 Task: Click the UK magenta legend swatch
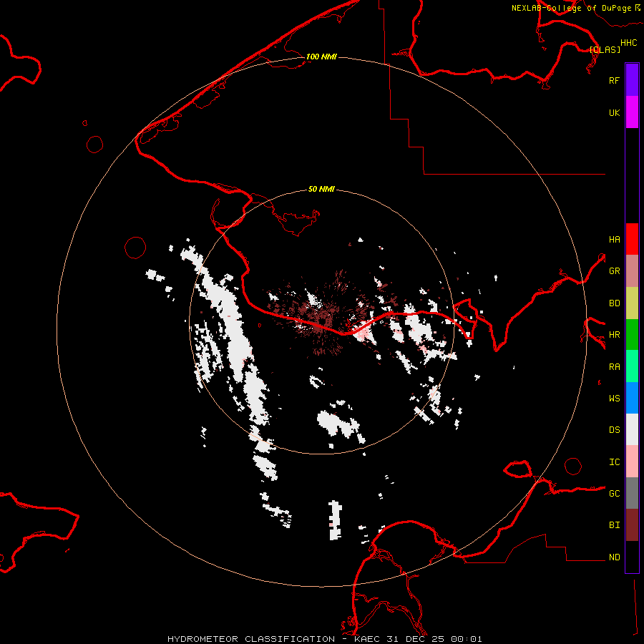pos(632,112)
